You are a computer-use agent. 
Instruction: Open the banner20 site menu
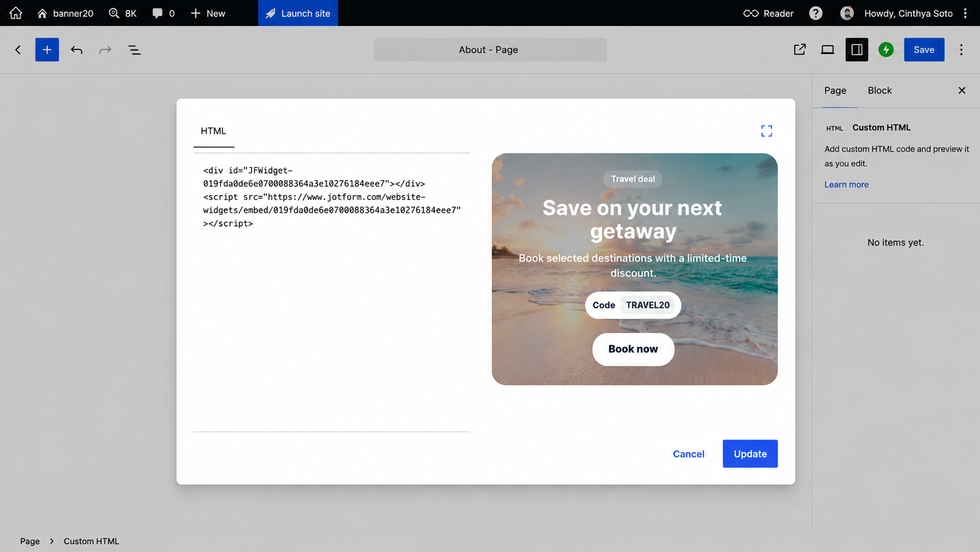click(x=65, y=13)
